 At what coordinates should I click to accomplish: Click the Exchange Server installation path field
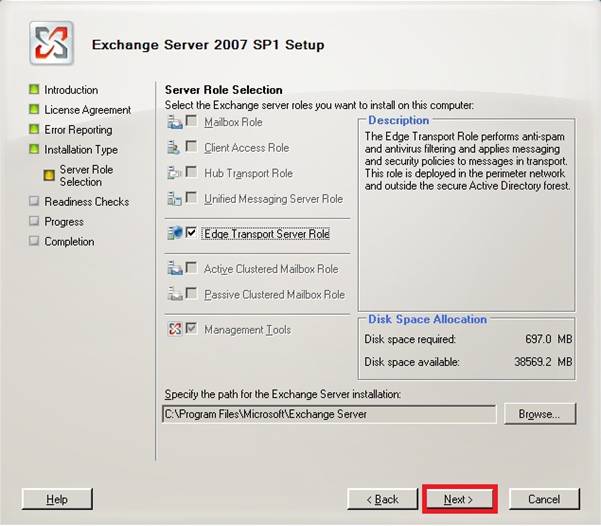coord(329,414)
